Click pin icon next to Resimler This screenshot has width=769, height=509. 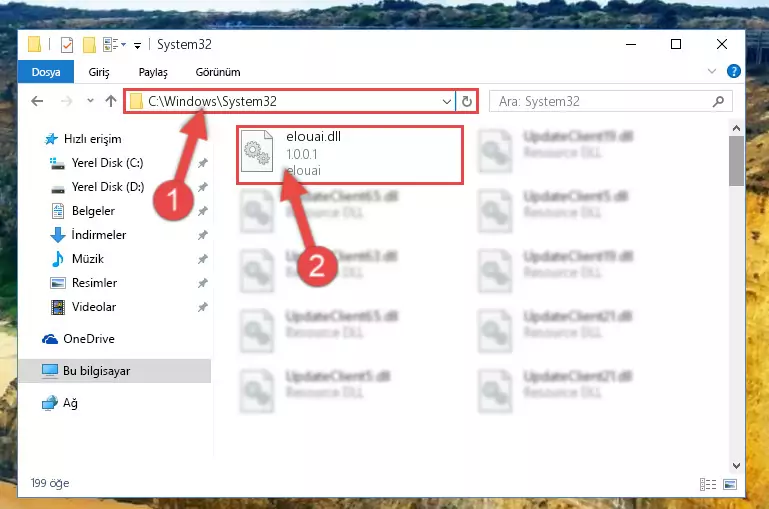202,283
